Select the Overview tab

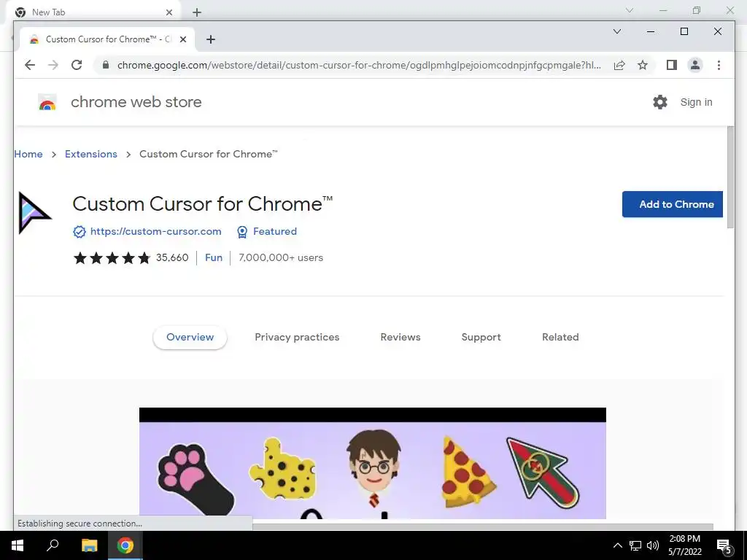pyautogui.click(x=190, y=337)
